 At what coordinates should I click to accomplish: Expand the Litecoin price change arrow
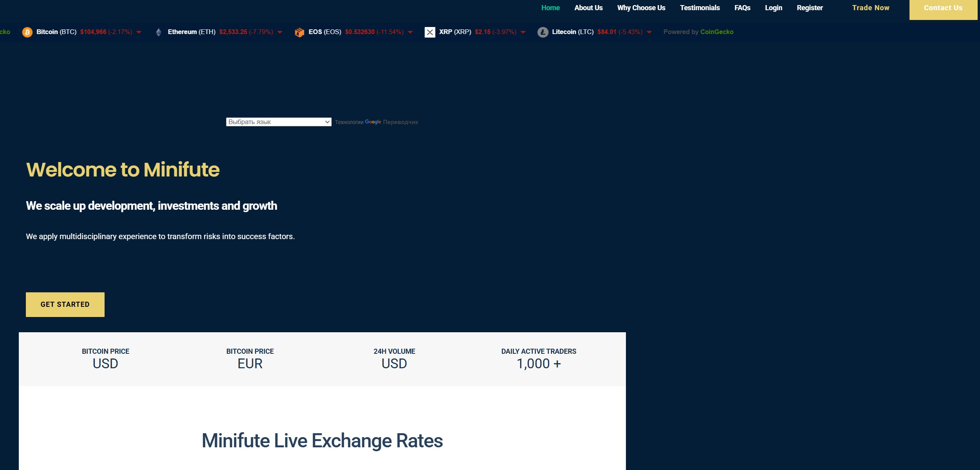pyautogui.click(x=649, y=32)
